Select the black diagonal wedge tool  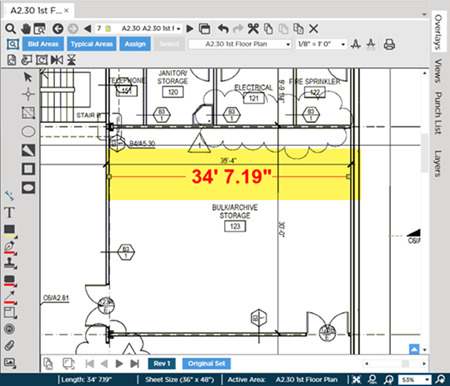coord(28,150)
